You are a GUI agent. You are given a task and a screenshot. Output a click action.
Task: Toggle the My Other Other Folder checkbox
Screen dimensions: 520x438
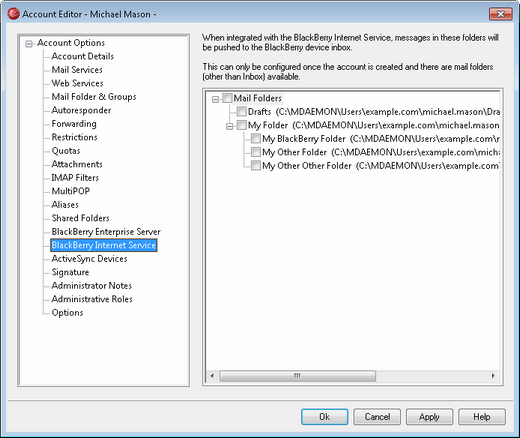pos(256,166)
